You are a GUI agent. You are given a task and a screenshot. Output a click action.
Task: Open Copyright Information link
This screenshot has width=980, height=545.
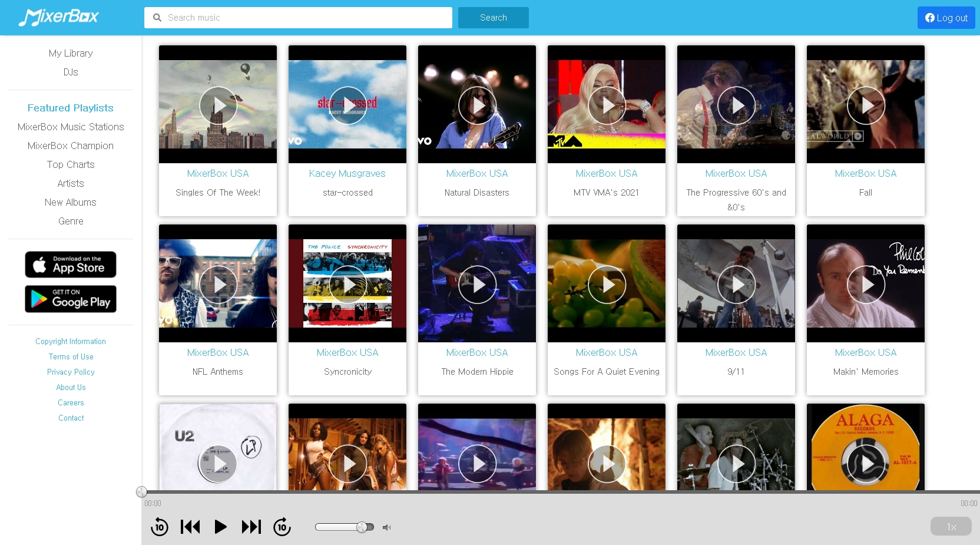71,341
